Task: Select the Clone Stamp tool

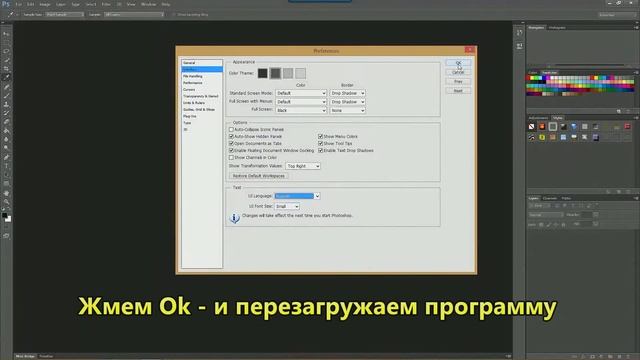Action: tap(6, 104)
